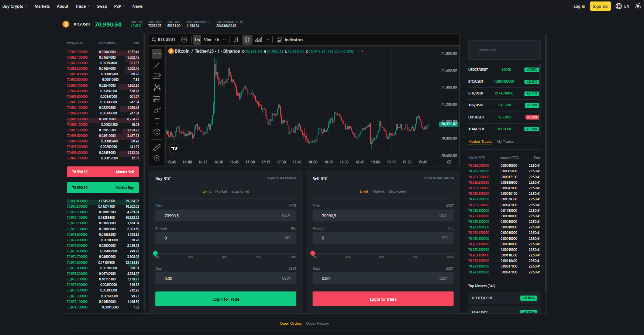Image resolution: width=644 pixels, height=335 pixels.
Task: Click the Buy BTC Total input field
Action: point(226,279)
